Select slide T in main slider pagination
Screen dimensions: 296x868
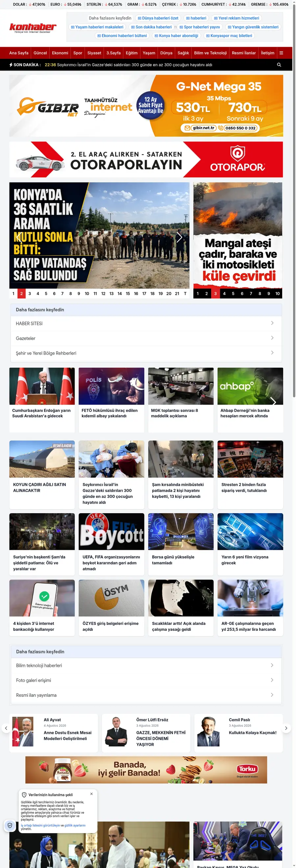tap(185, 294)
